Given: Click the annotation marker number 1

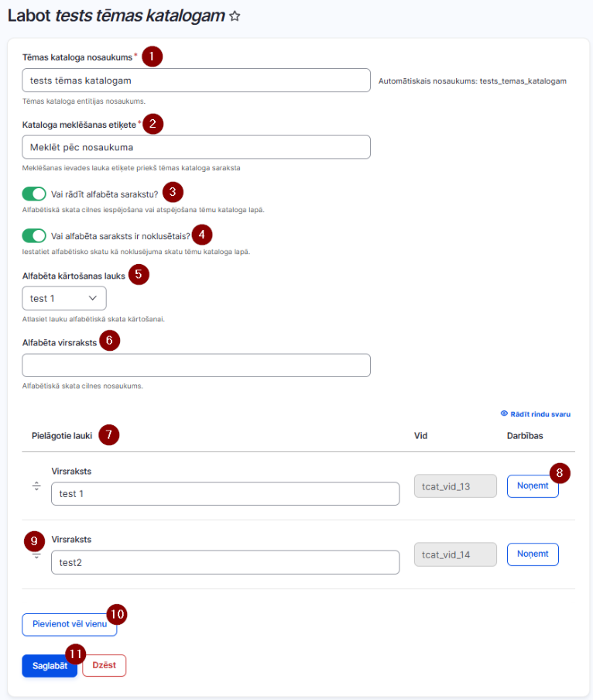Looking at the screenshot, I should [153, 57].
